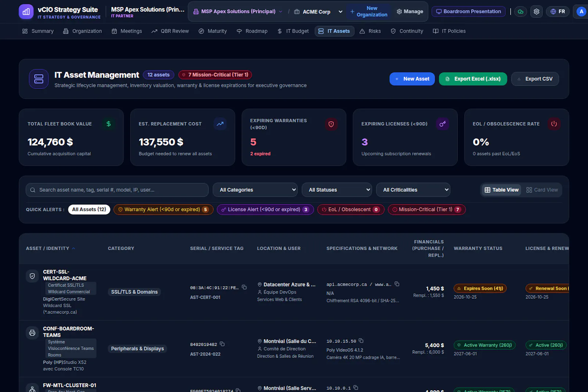Open All Categories dropdown

tap(255, 190)
